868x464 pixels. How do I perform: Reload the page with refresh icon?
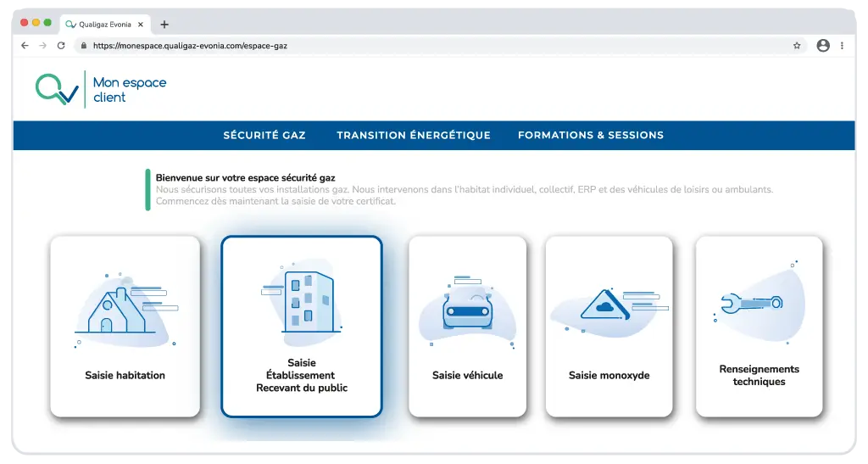point(61,46)
